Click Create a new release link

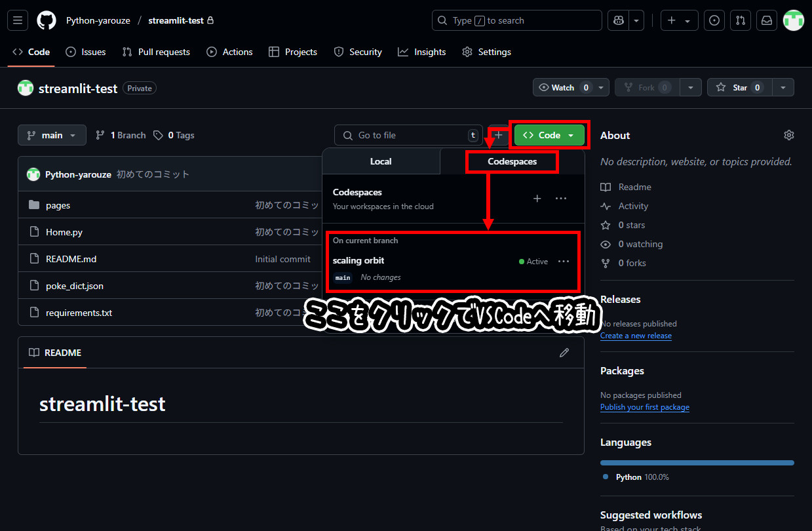point(636,336)
